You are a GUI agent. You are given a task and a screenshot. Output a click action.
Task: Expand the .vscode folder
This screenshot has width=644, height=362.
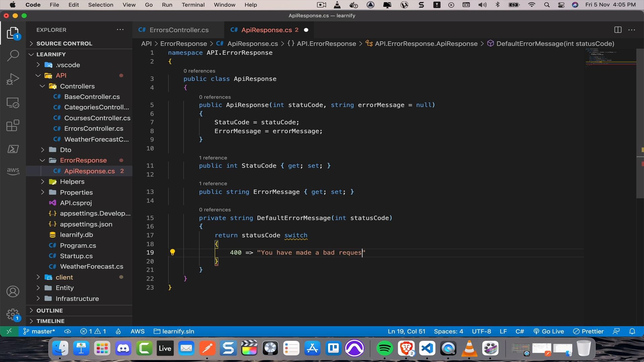coord(79,65)
